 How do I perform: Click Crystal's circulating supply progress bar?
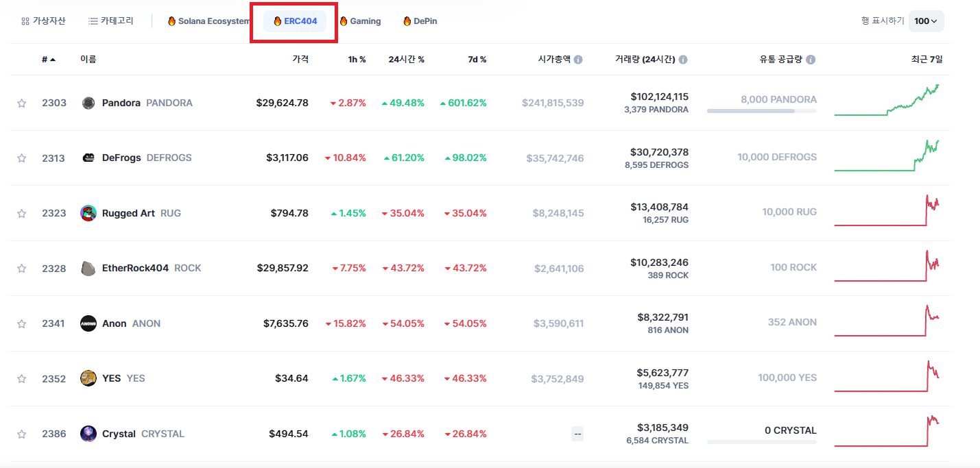pyautogui.click(x=762, y=442)
